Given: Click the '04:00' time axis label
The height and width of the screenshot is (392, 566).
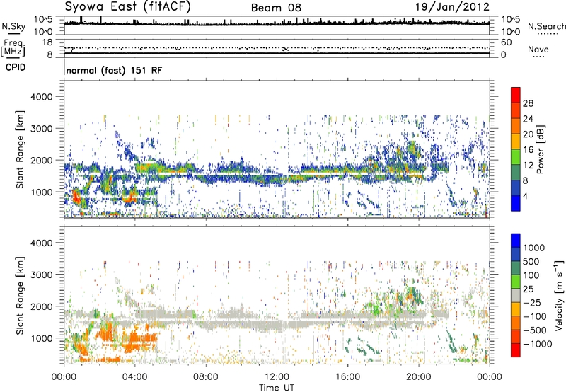Looking at the screenshot, I should coord(135,377).
